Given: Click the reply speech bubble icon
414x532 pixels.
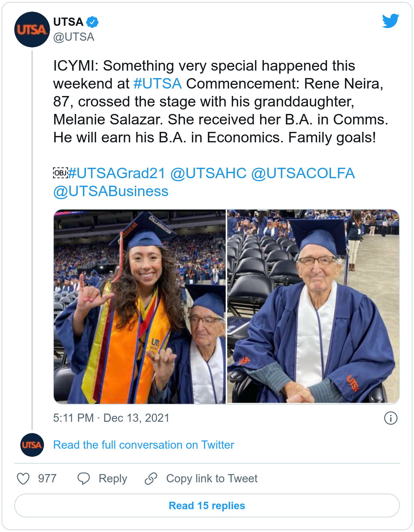Looking at the screenshot, I should [x=84, y=479].
